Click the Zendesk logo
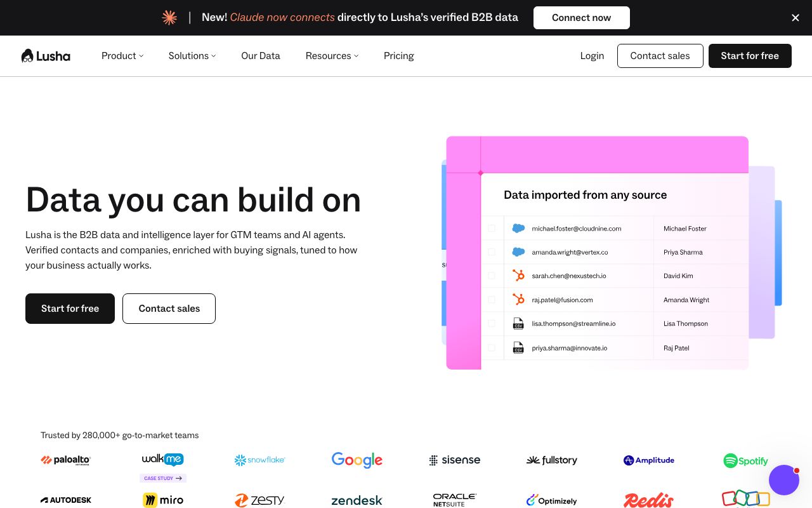The image size is (812, 508). click(x=357, y=501)
